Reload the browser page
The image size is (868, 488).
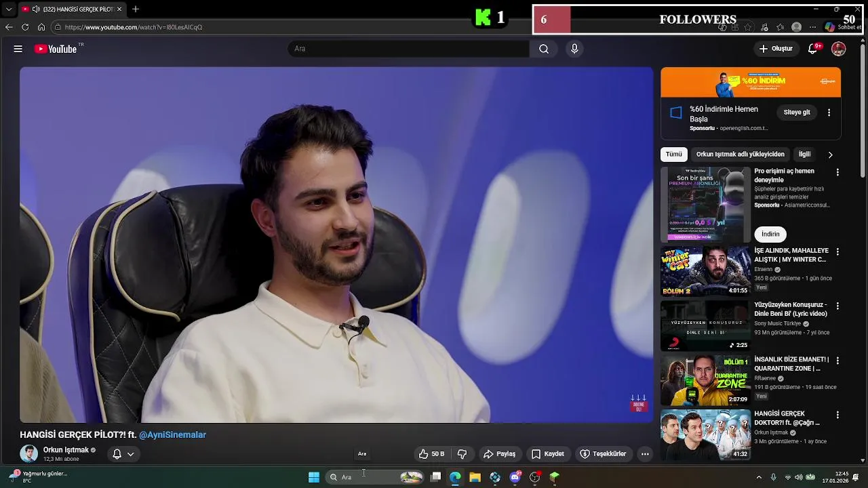25,27
